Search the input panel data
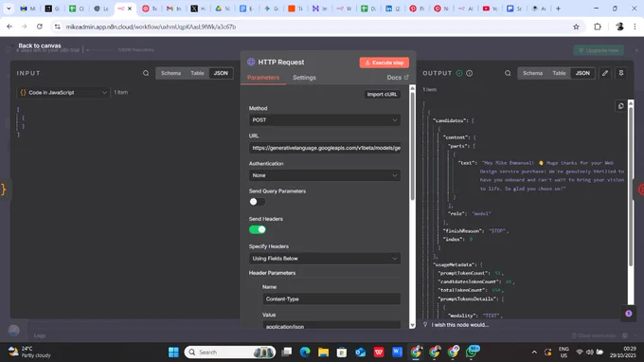 (146, 73)
